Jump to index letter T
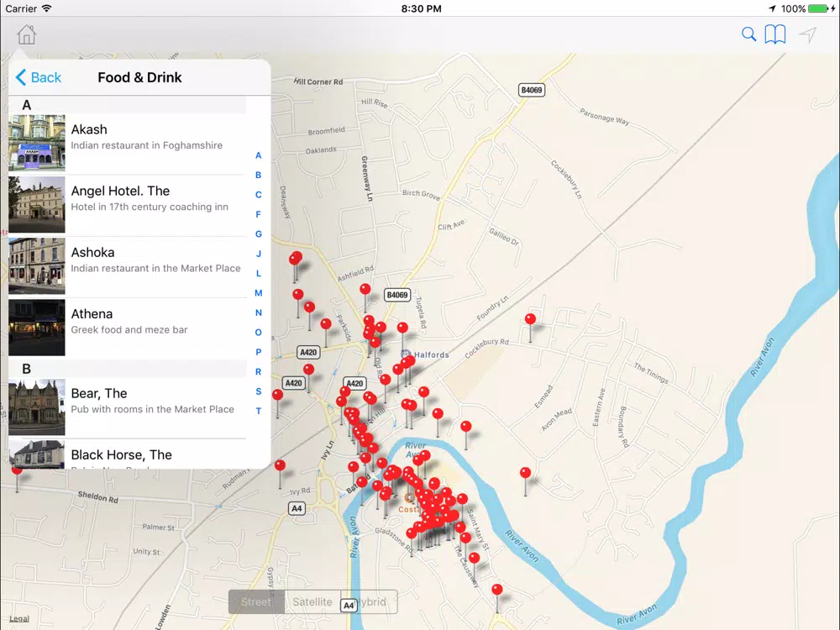Image resolution: width=840 pixels, height=630 pixels. click(x=258, y=411)
